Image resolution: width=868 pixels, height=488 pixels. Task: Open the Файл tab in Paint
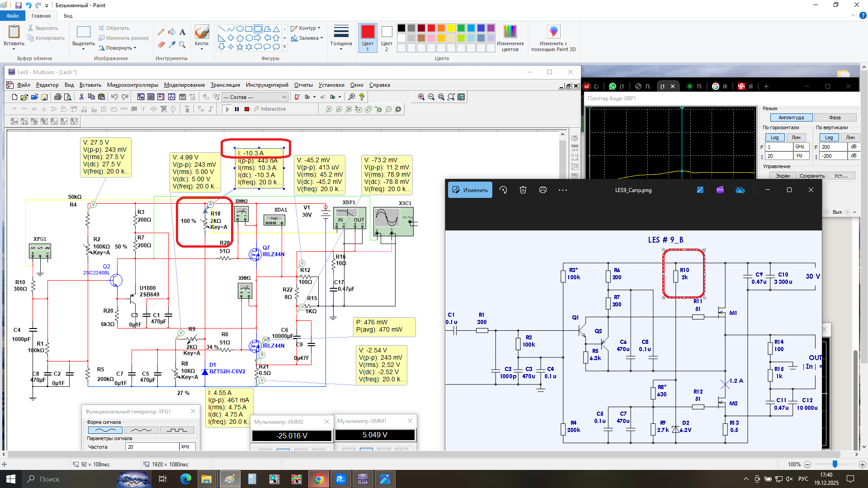pos(13,16)
